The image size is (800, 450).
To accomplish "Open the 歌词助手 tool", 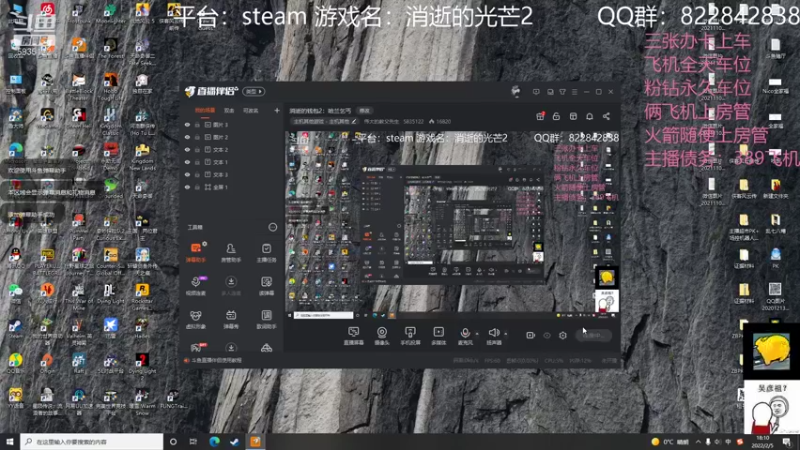I will pyautogui.click(x=266, y=319).
